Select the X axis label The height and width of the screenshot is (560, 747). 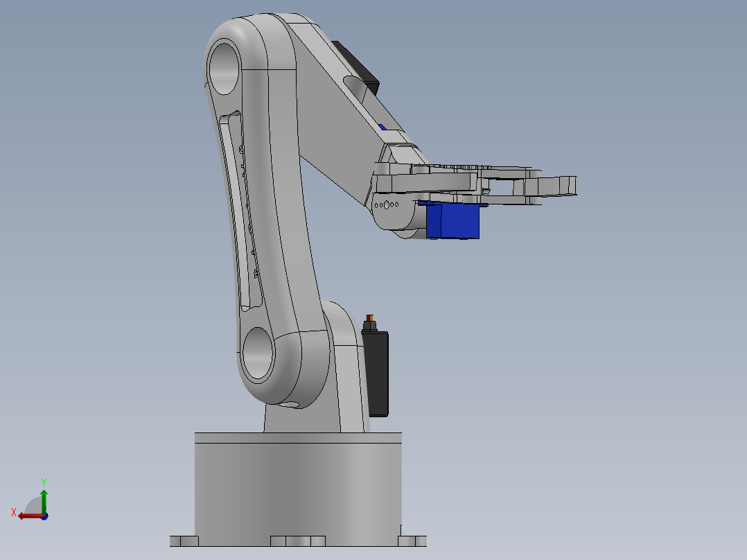(x=13, y=511)
